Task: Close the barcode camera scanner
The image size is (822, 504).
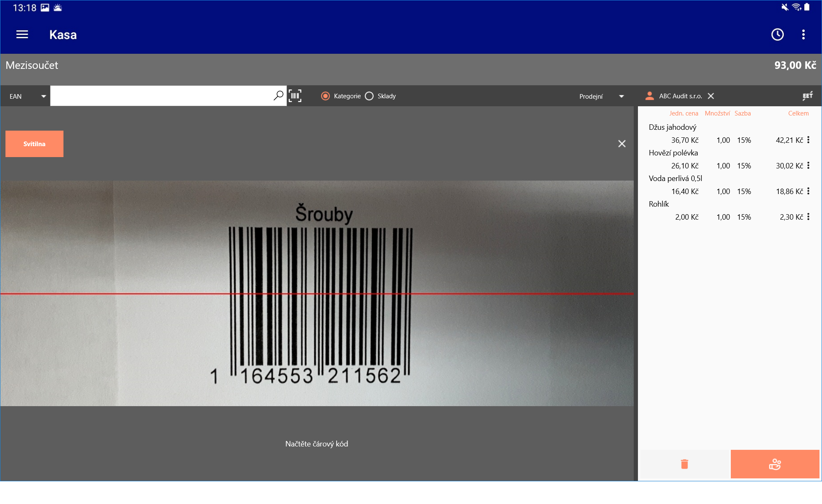Action: click(622, 144)
